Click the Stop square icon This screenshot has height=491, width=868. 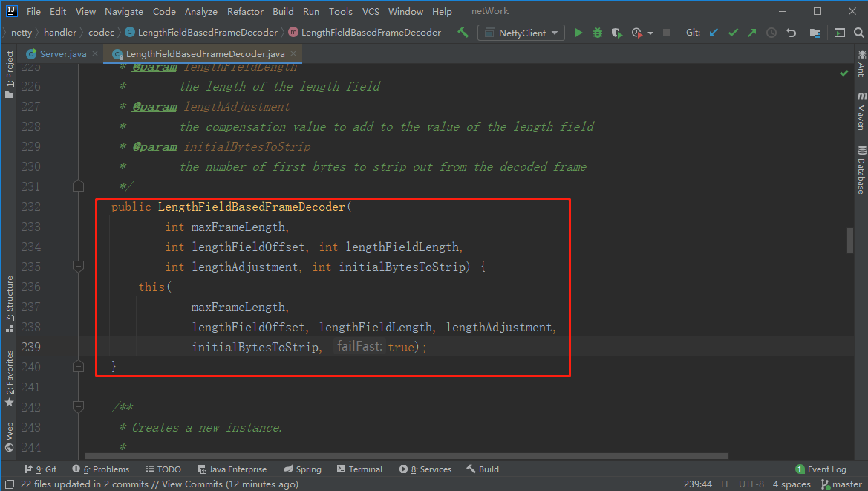(x=667, y=33)
